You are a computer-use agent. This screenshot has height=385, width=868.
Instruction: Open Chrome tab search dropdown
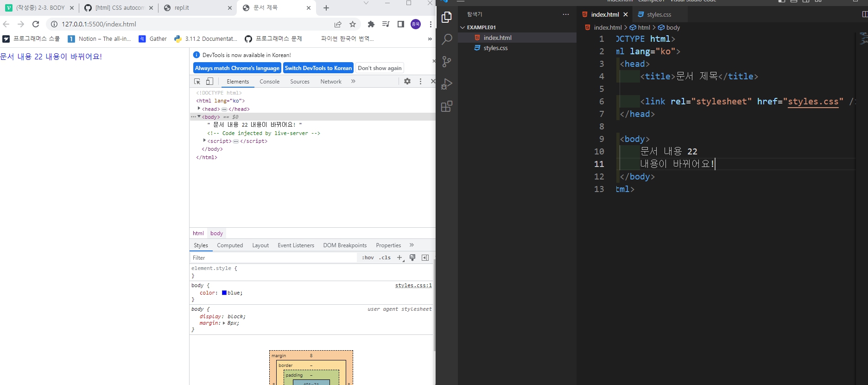tap(366, 3)
